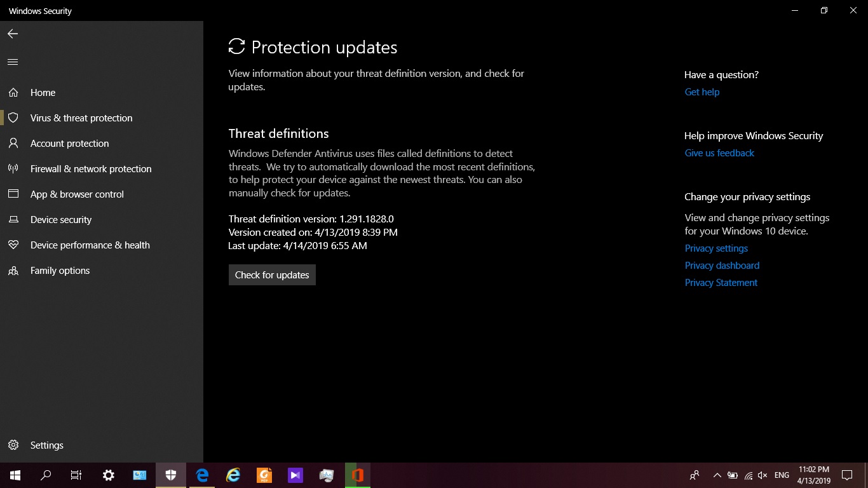The width and height of the screenshot is (868, 488).
Task: Open the People icon in the system tray
Action: click(695, 475)
